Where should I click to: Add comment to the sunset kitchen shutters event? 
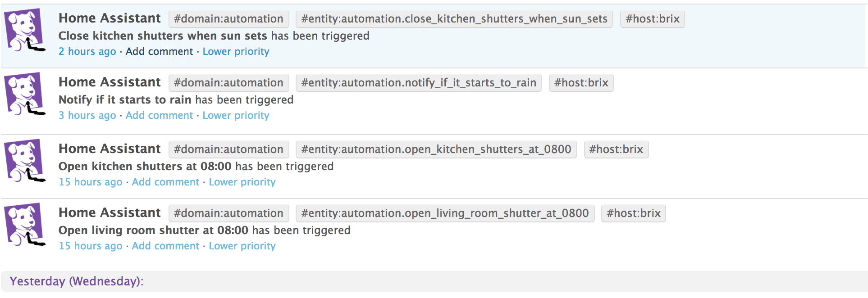point(159,52)
